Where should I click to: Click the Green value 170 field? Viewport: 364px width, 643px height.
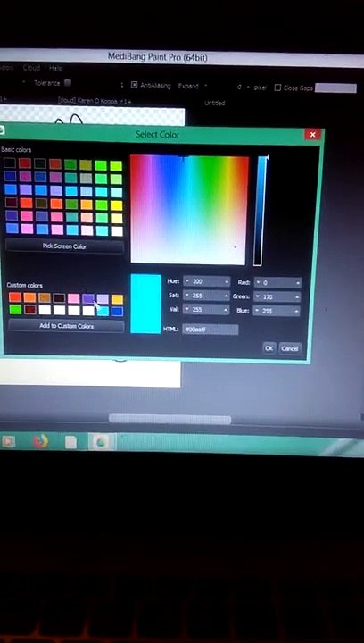click(277, 297)
